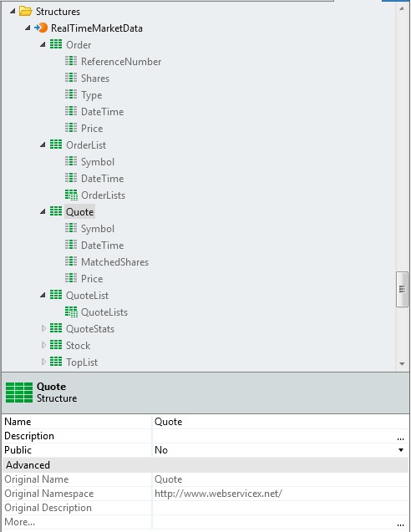
Task: Expand the QuoteStats structure
Action: click(x=43, y=328)
